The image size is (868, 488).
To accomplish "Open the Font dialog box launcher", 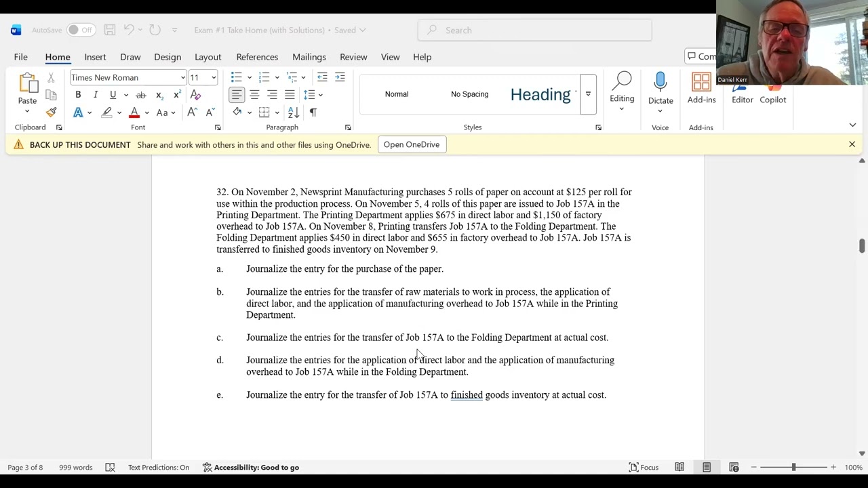I will 218,127.
